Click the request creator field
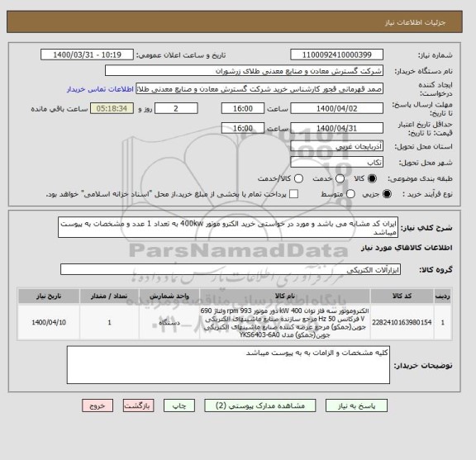The image size is (476, 460). tap(259, 89)
